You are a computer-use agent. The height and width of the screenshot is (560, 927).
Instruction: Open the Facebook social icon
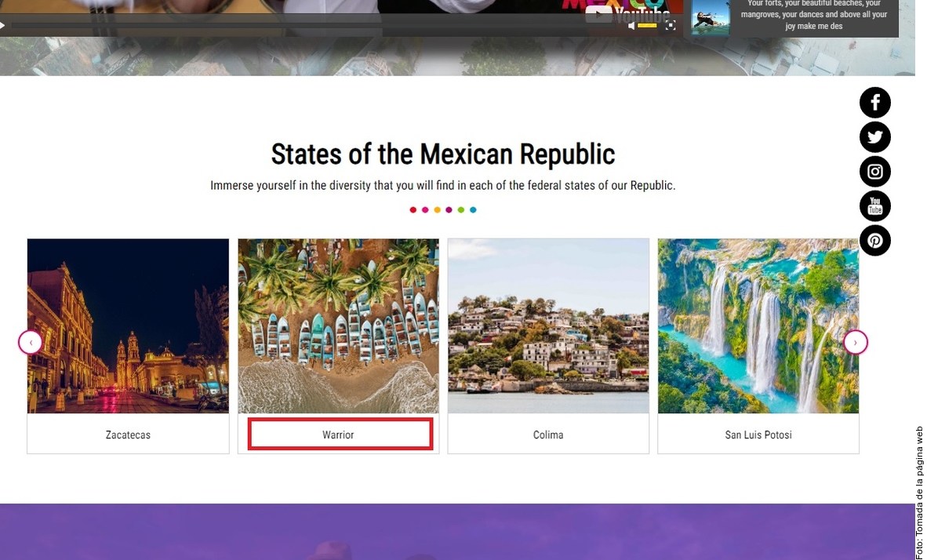click(x=875, y=102)
